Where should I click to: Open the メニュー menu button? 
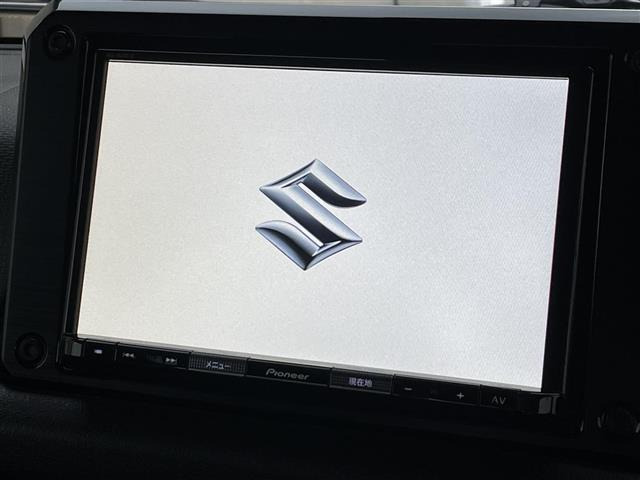(217, 365)
